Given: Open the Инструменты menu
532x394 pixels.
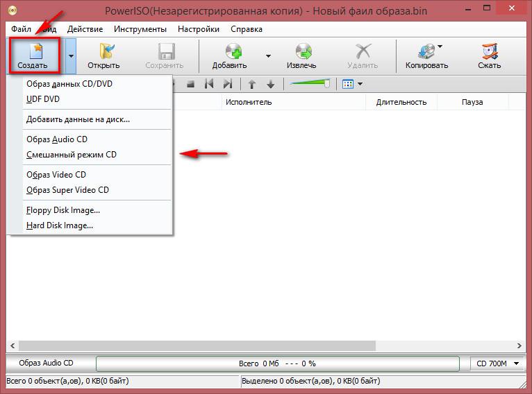Looking at the screenshot, I should (x=140, y=29).
